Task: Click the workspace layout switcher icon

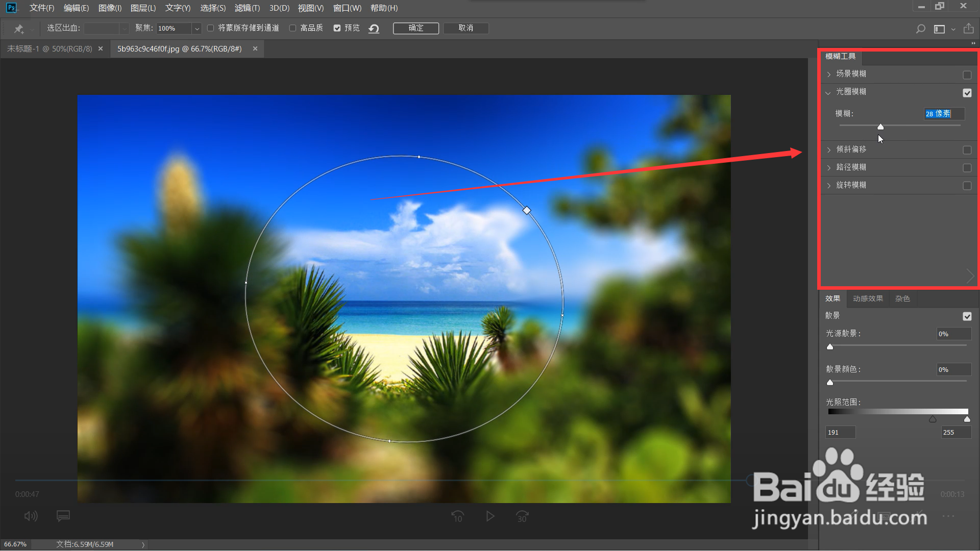Action: click(x=939, y=29)
